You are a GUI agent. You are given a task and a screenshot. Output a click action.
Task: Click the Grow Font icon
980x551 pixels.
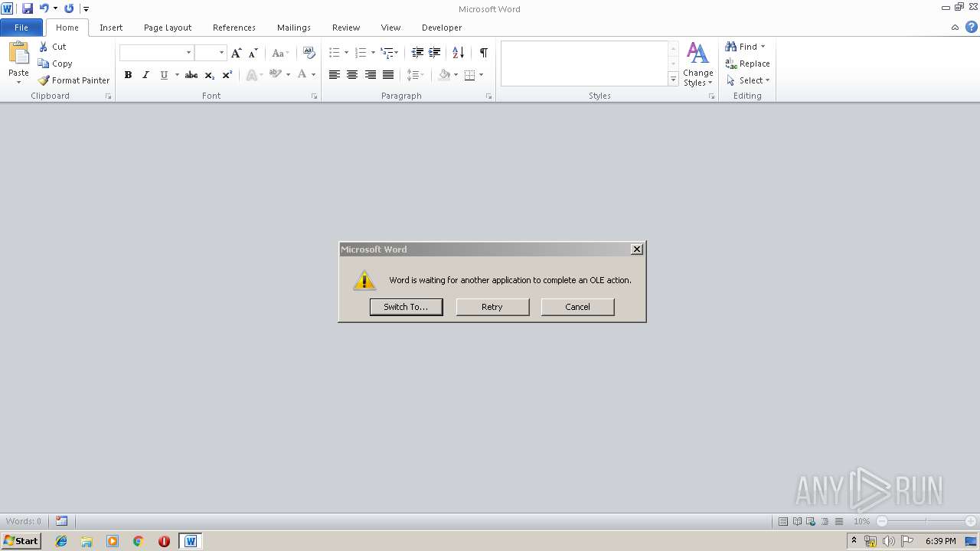237,53
